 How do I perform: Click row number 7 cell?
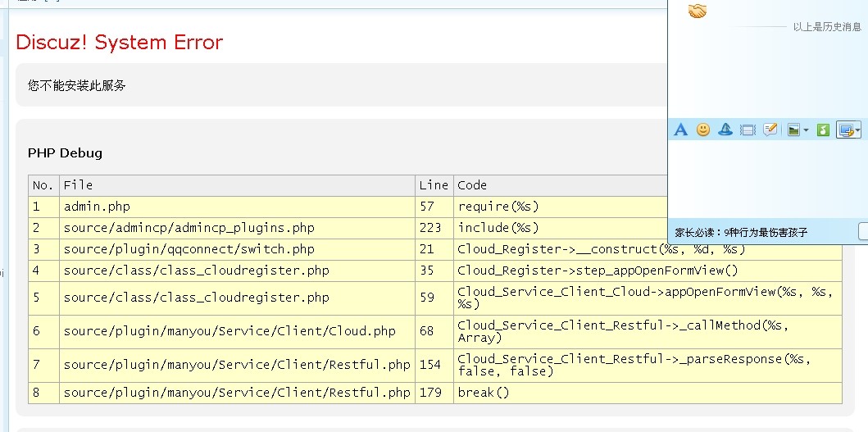[x=43, y=365]
